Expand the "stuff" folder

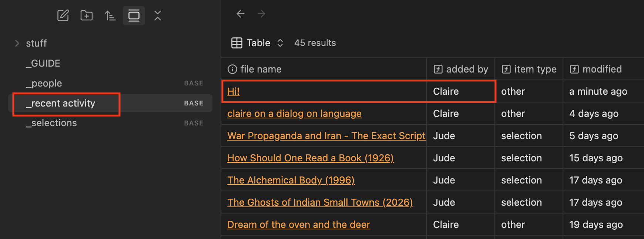[x=17, y=43]
